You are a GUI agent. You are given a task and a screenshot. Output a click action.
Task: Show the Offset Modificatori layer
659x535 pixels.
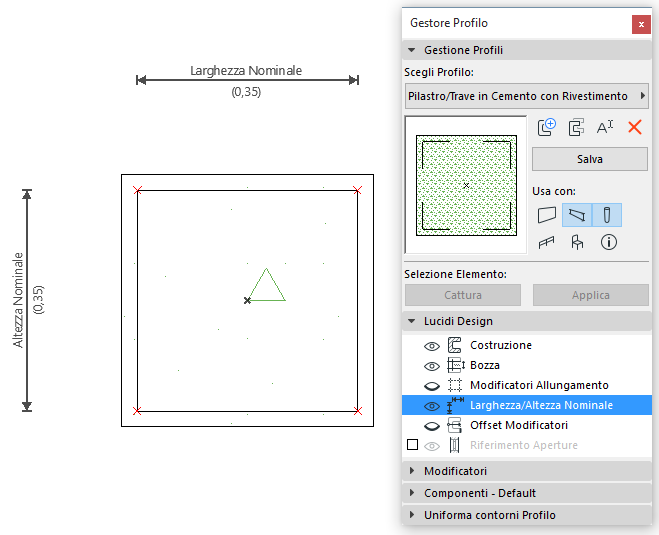pyautogui.click(x=432, y=426)
